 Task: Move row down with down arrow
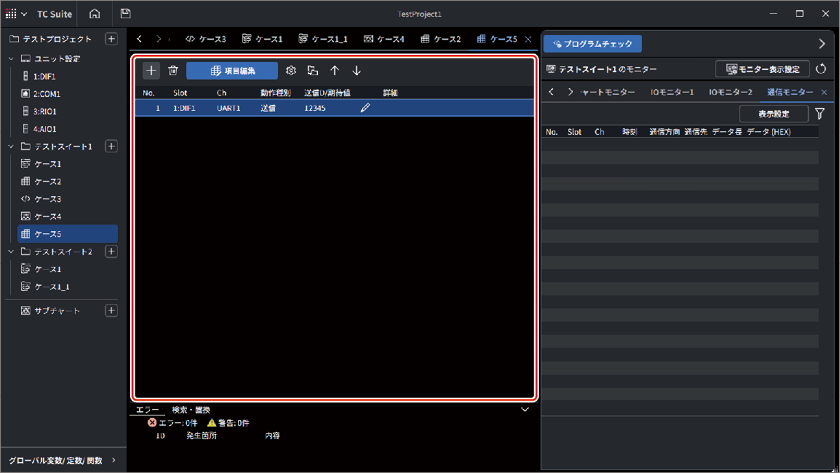(x=356, y=70)
